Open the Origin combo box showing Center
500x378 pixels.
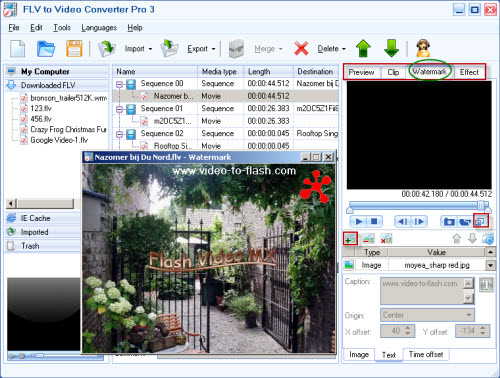pyautogui.click(x=427, y=315)
